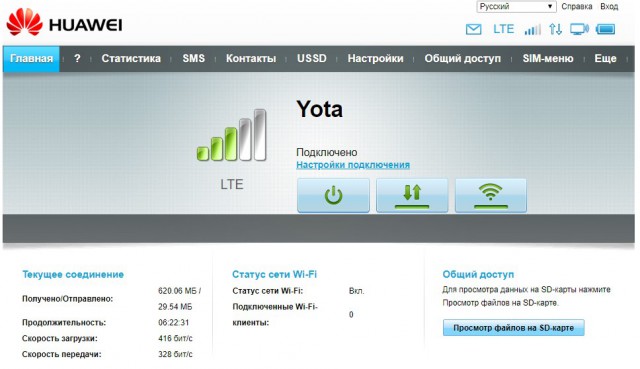Screen dimensions: 640x369
Task: Toggle the mobile data arrows button
Action: coord(412,195)
